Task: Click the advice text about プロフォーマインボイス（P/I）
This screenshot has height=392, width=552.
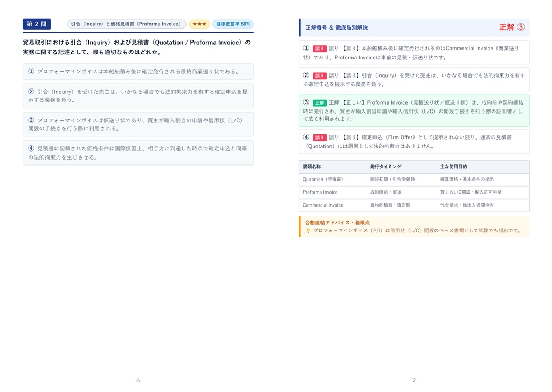Action: pos(418,231)
